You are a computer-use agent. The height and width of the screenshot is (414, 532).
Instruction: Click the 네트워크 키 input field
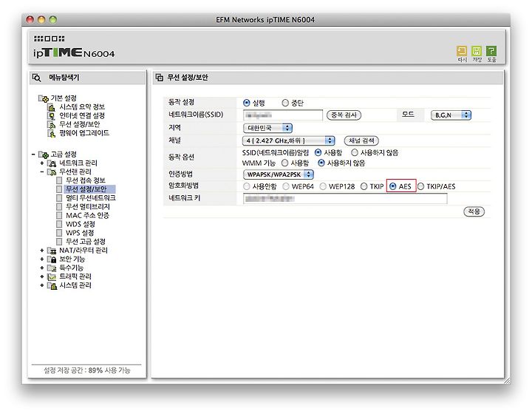tap(345, 199)
